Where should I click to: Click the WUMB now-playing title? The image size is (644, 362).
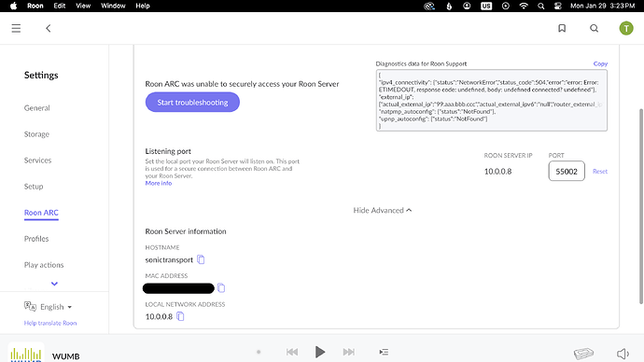click(65, 356)
